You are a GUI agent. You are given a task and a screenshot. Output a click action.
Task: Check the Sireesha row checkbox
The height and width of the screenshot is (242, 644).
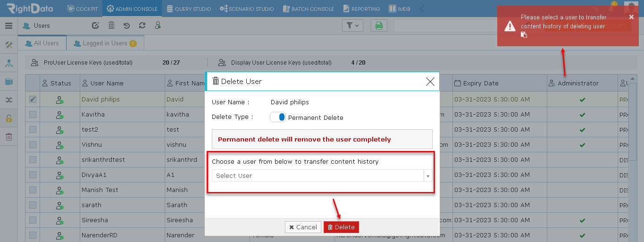tap(33, 220)
